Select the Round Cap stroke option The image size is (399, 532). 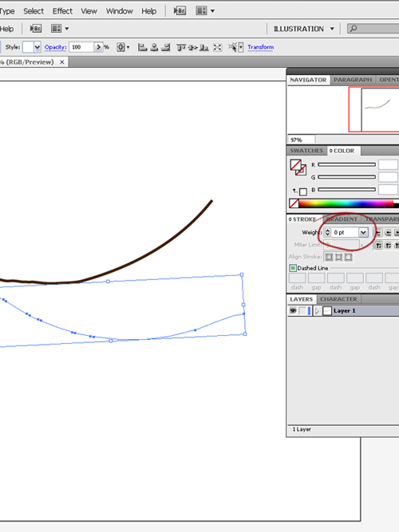388,232
